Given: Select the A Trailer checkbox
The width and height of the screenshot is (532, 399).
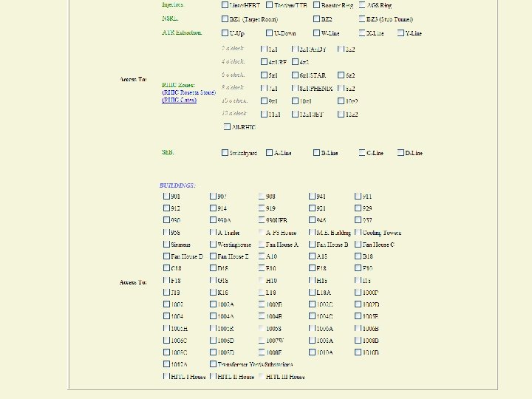Looking at the screenshot, I should pos(213,232).
